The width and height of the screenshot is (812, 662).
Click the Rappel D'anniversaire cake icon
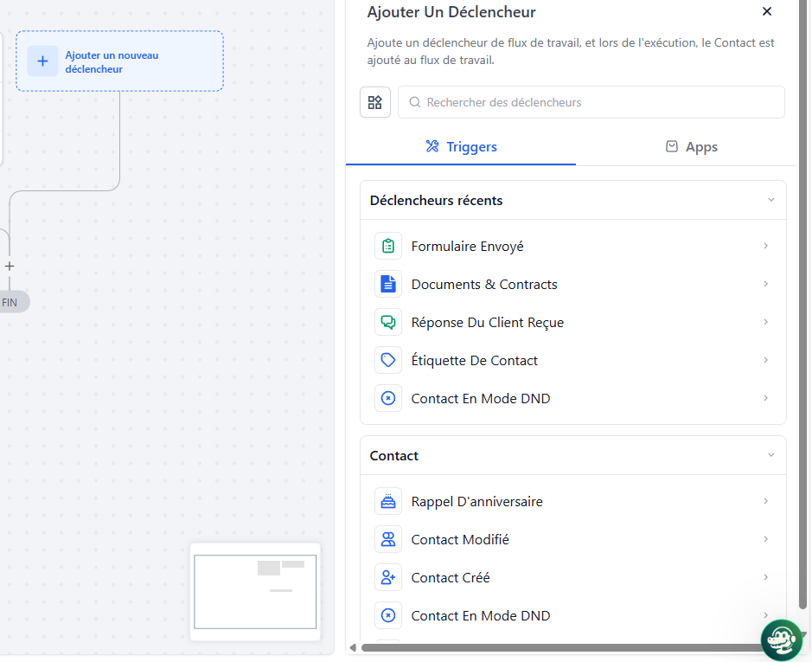388,502
